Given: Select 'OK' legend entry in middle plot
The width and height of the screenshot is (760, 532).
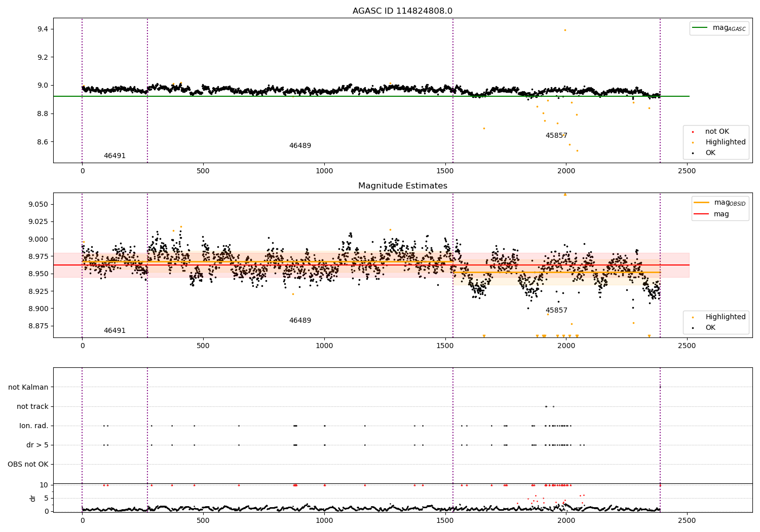Looking at the screenshot, I should tap(703, 328).
